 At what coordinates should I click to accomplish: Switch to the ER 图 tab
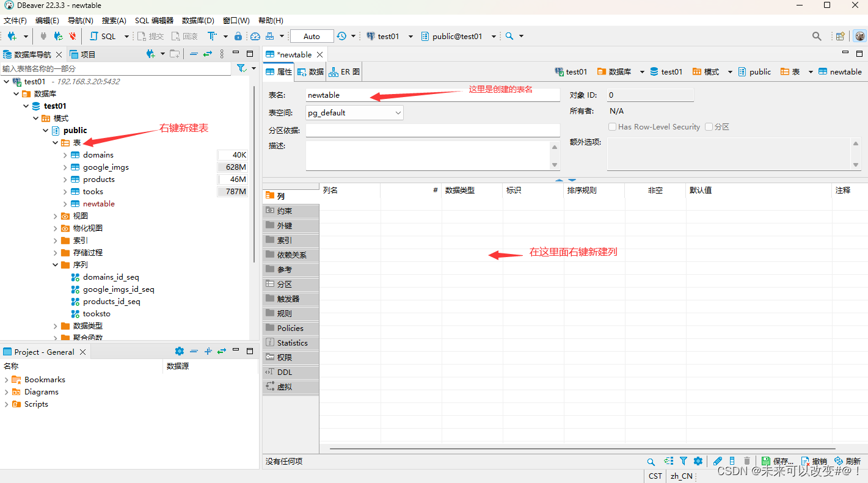344,71
